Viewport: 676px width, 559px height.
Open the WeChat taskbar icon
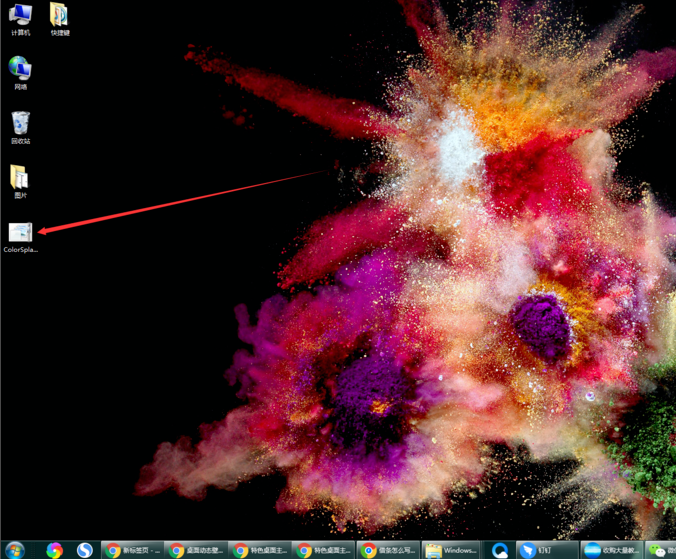[658, 550]
